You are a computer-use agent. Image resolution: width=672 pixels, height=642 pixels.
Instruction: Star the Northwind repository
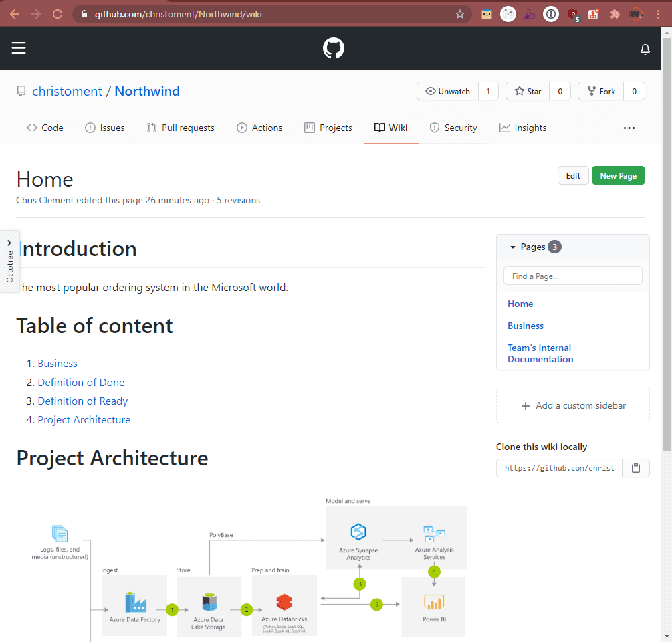[x=528, y=92]
